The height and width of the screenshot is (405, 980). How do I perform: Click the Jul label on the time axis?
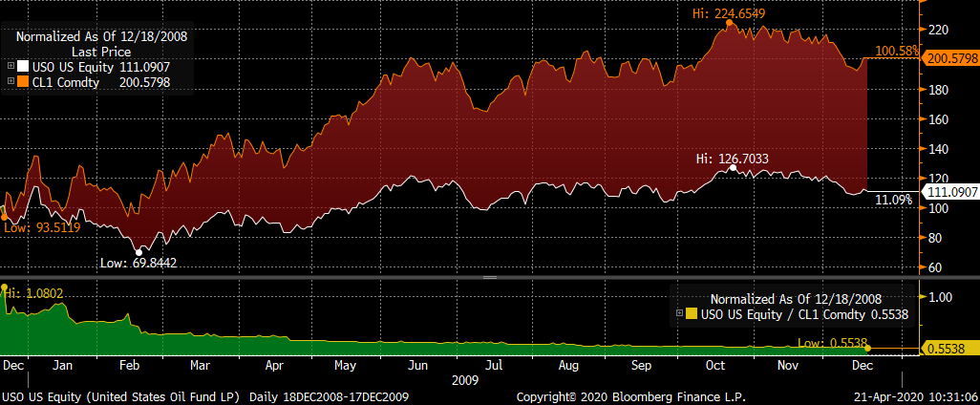[x=494, y=364]
